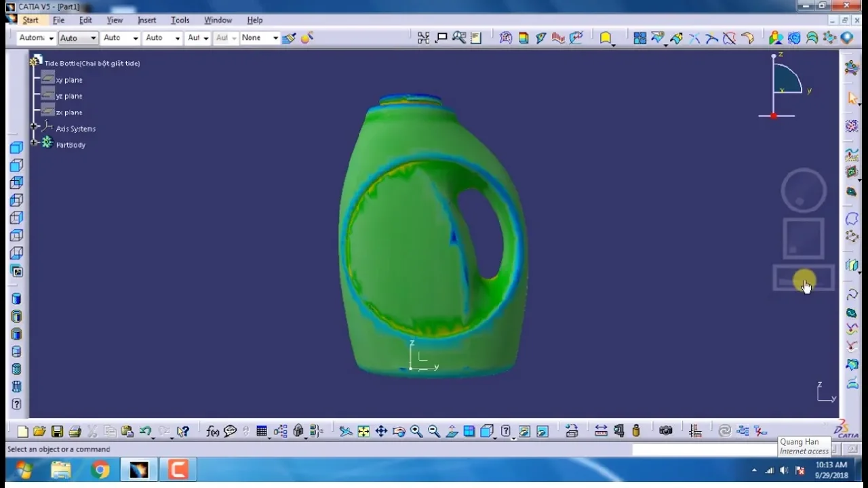Click the ghosted square manipulator at right
The width and height of the screenshot is (868, 488).
(x=804, y=239)
